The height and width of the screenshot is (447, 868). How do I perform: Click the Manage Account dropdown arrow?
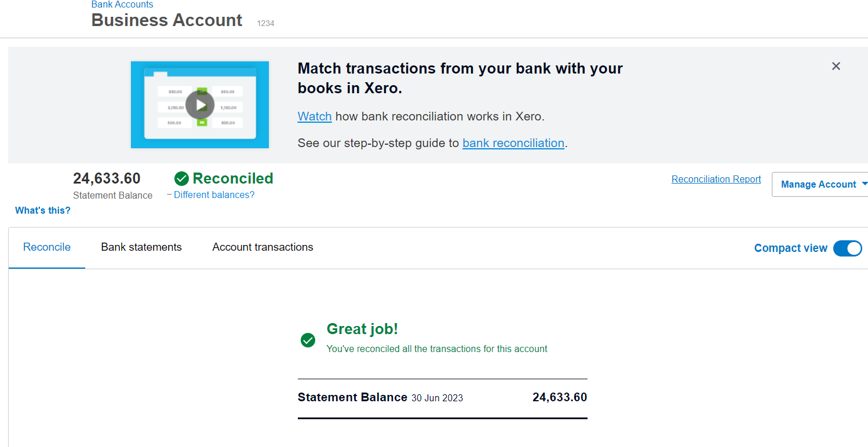coord(865,184)
